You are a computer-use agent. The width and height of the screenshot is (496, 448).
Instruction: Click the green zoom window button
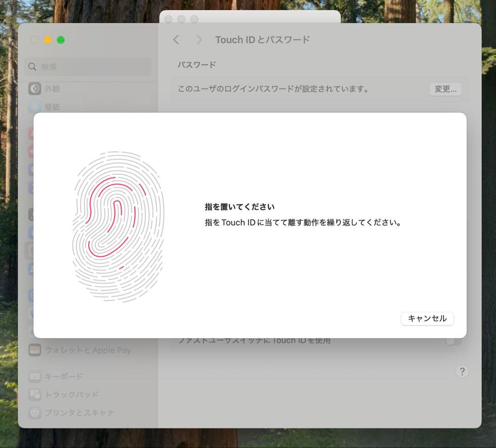tap(61, 40)
